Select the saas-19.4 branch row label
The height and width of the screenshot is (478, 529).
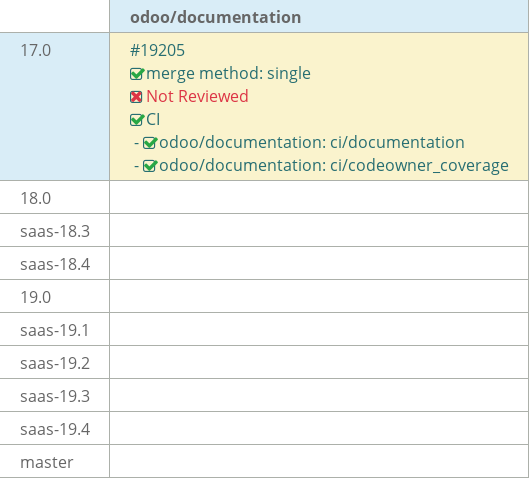(x=55, y=429)
